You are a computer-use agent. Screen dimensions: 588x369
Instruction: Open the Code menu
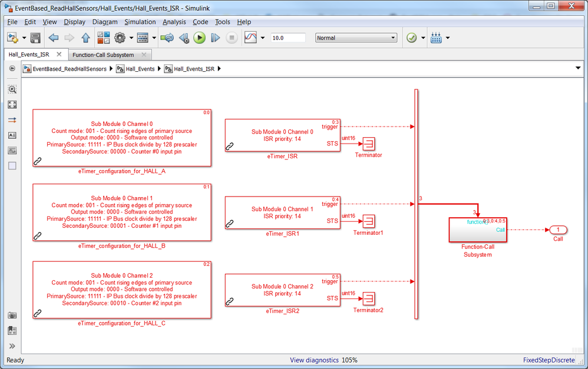200,22
